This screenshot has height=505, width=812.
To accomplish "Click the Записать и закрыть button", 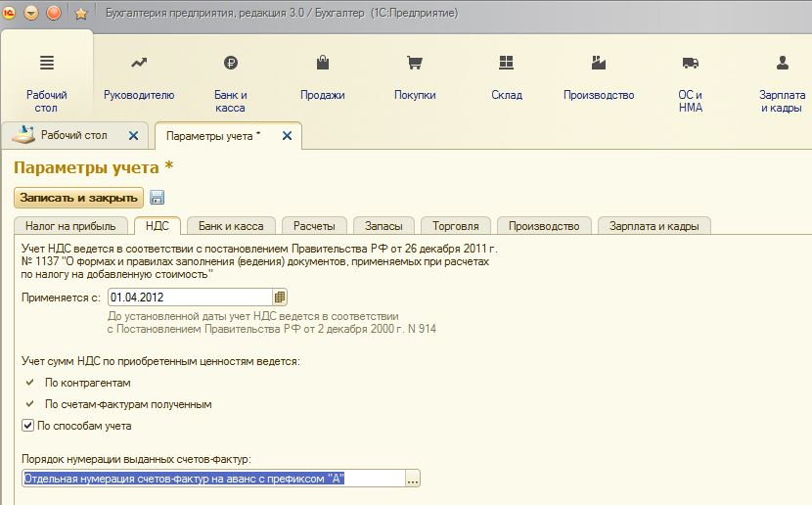I will [78, 198].
